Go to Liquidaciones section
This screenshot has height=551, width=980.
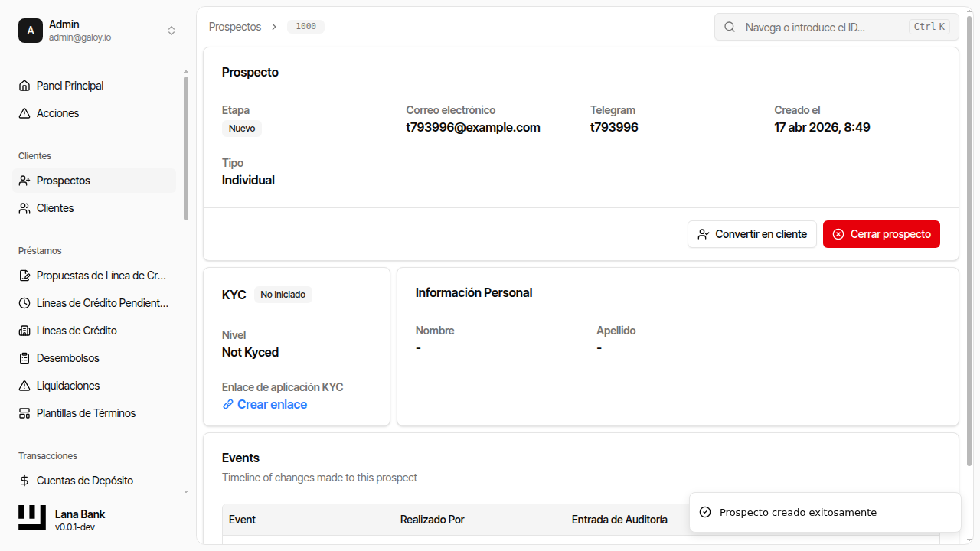(x=68, y=386)
